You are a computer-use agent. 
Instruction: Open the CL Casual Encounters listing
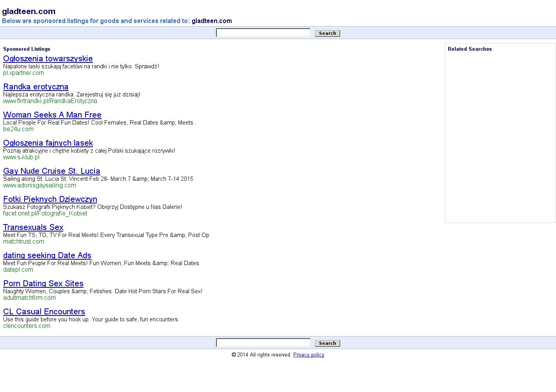point(44,312)
